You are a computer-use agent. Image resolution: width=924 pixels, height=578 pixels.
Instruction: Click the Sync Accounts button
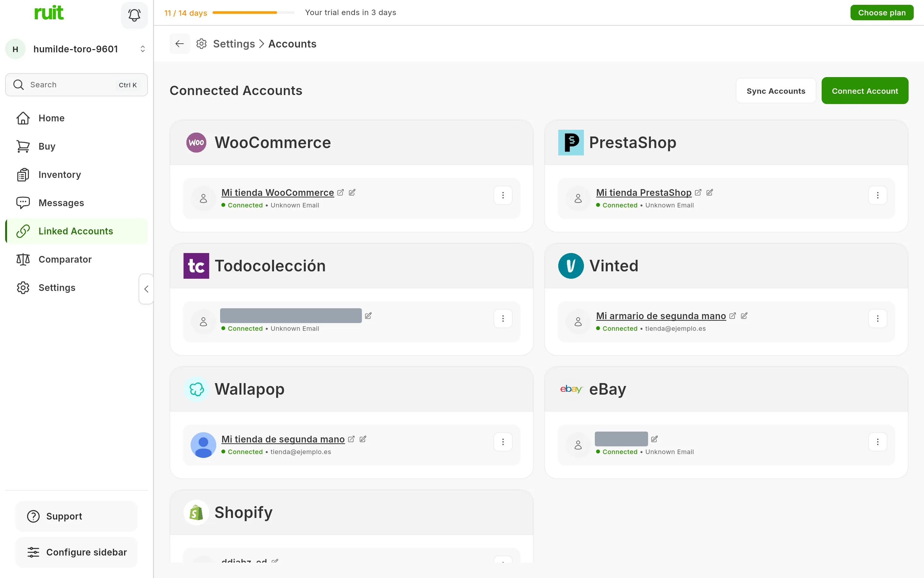click(x=775, y=91)
